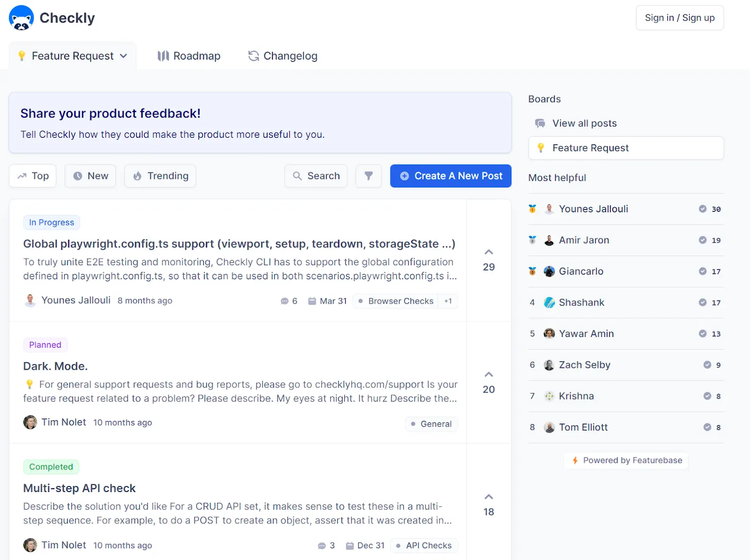Select the Trending sort option
Viewport: 750px width, 560px height.
pos(160,176)
